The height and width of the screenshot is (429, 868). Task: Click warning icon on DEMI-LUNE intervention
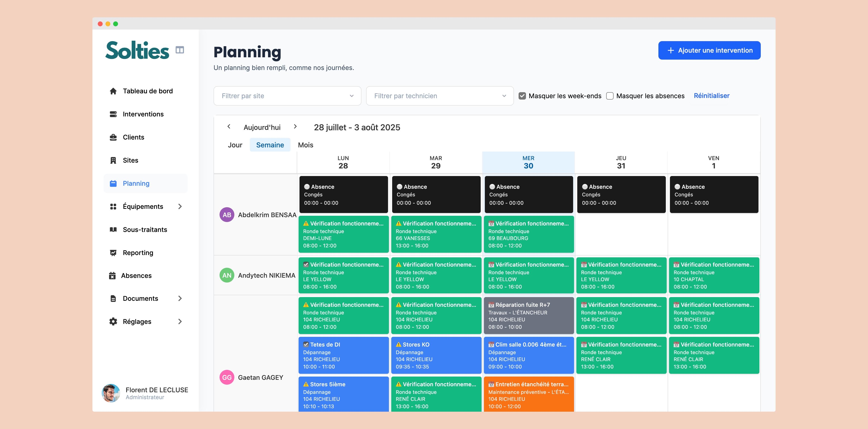[306, 223]
